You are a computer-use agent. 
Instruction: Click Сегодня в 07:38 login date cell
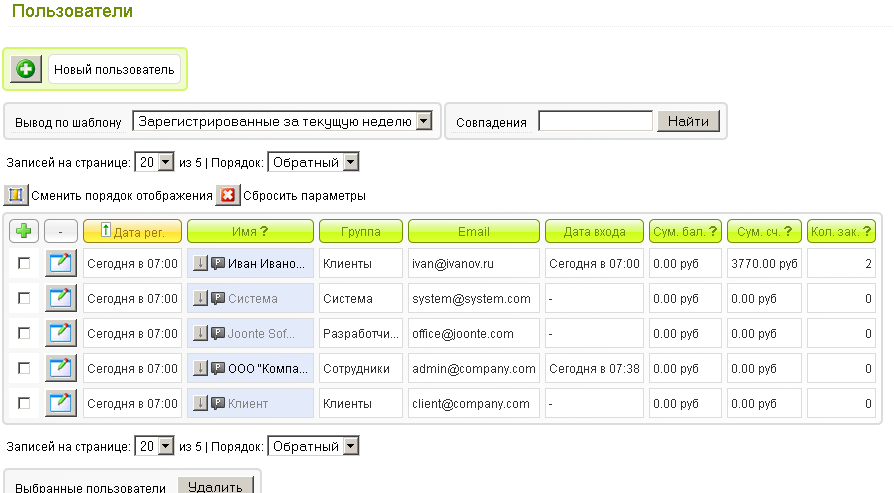(594, 368)
